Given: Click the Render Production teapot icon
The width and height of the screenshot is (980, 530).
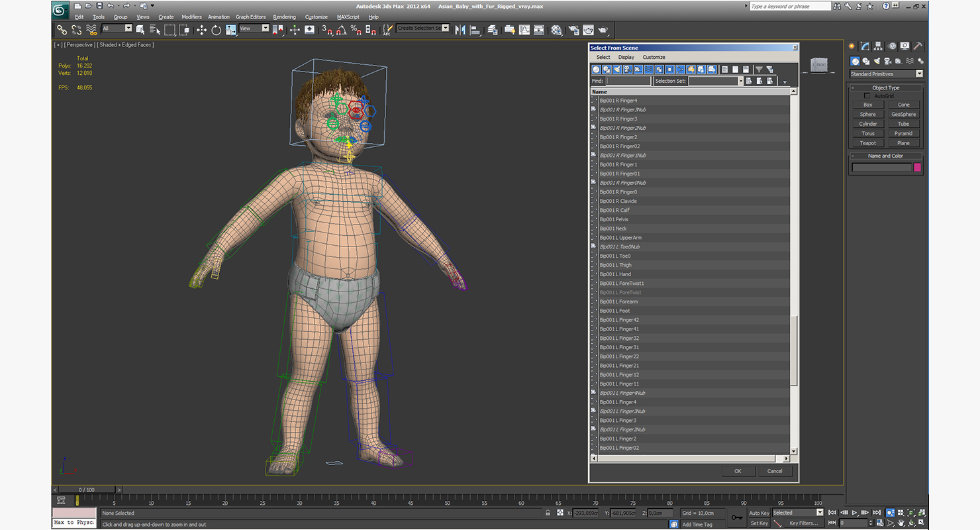Looking at the screenshot, I should [x=603, y=30].
